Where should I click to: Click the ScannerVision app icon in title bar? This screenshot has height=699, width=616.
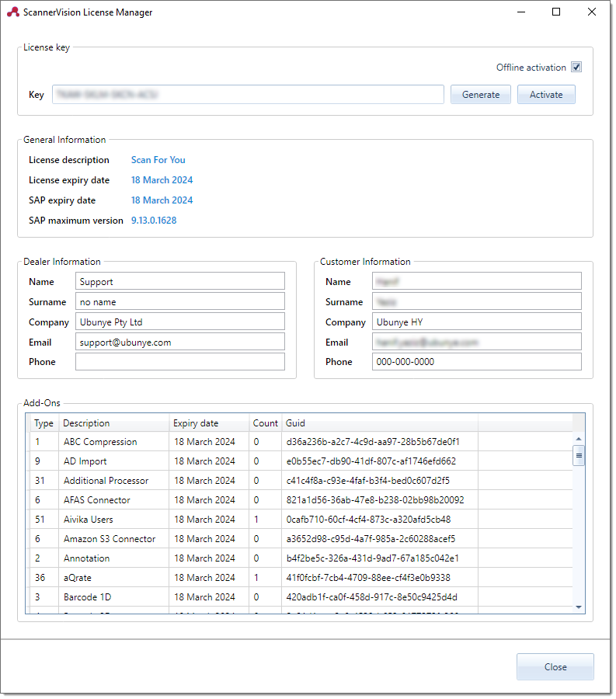[x=13, y=12]
